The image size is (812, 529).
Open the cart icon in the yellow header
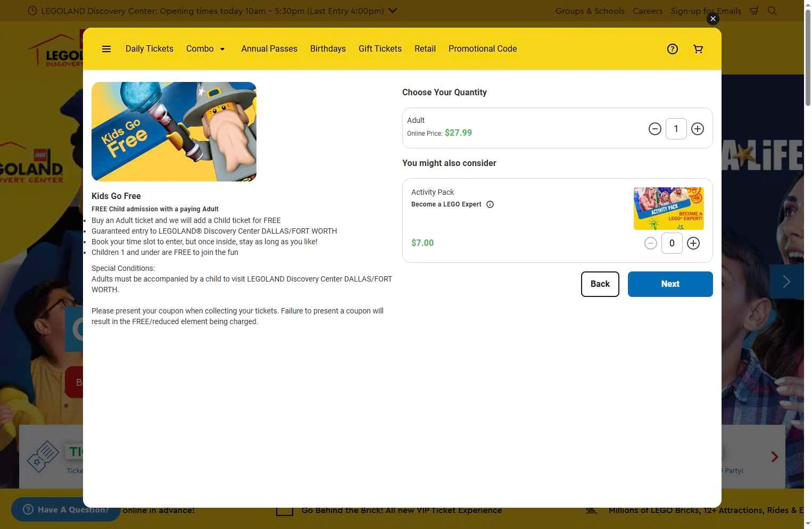tap(698, 49)
